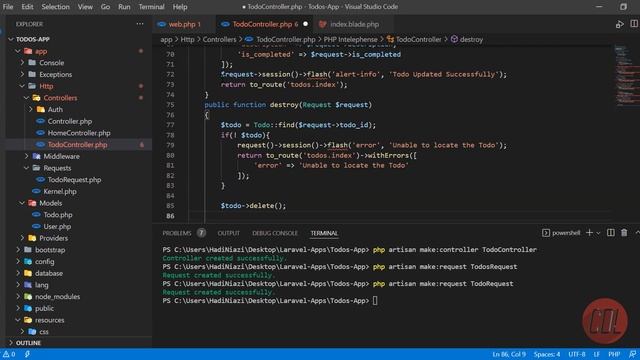Expand the Auth folder

(x=31, y=109)
